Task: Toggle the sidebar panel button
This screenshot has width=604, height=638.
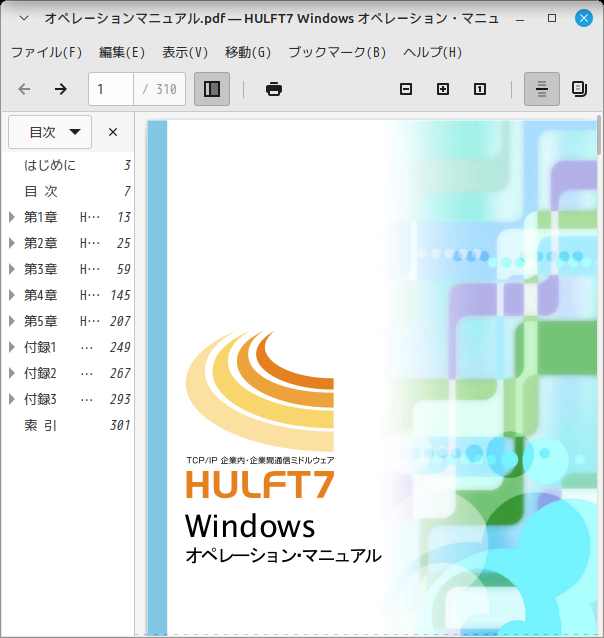Action: [x=212, y=89]
